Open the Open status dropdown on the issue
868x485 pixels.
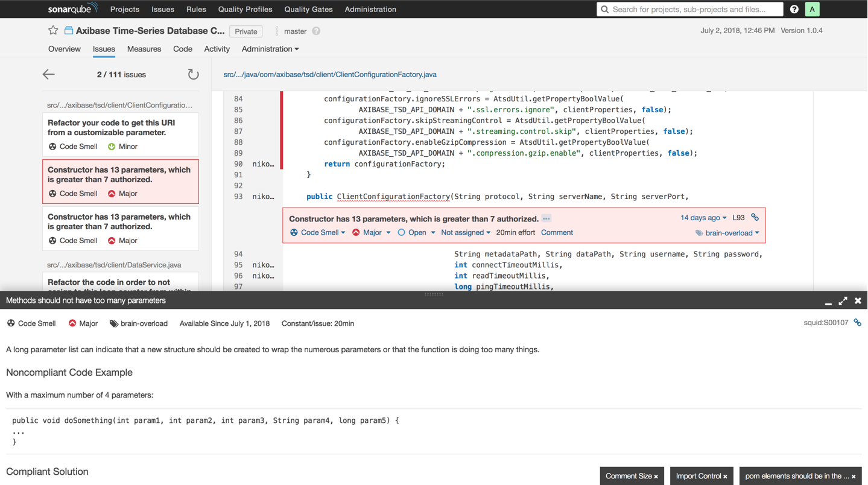(416, 232)
